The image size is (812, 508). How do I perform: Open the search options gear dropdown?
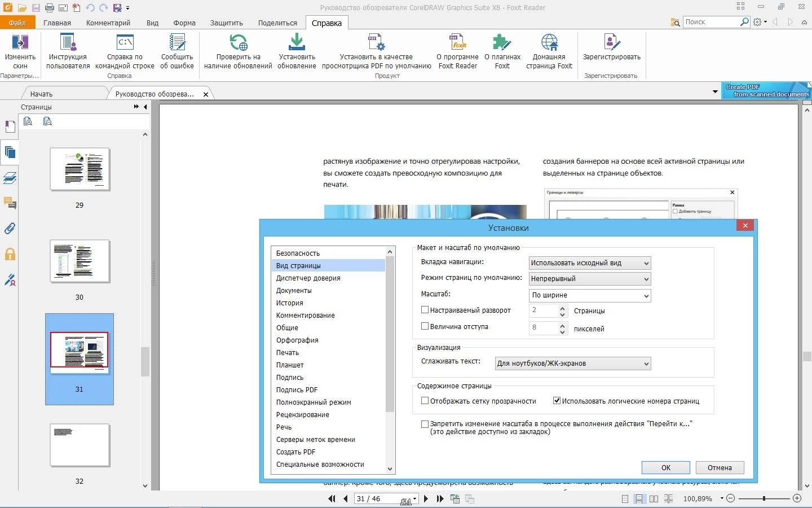[x=760, y=22]
